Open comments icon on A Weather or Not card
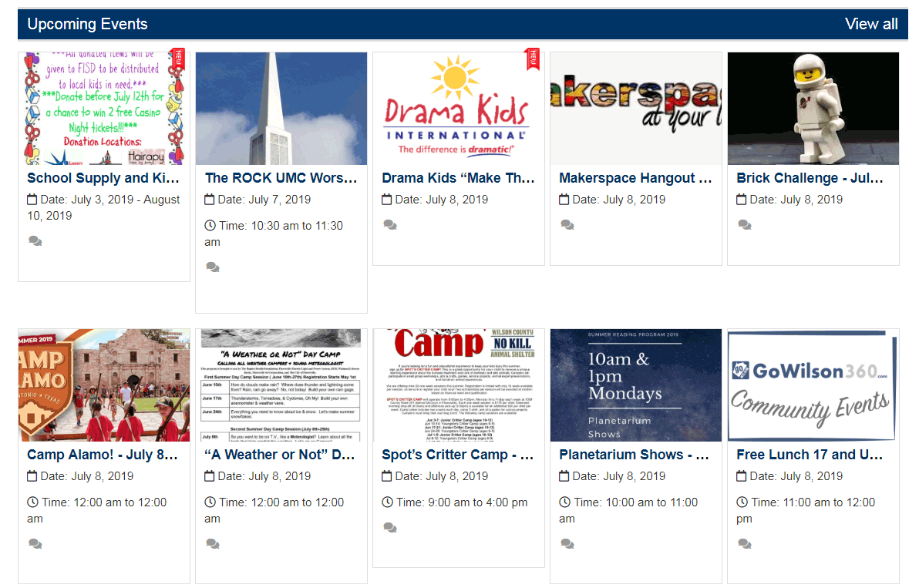This screenshot has width=919, height=588. (x=213, y=544)
